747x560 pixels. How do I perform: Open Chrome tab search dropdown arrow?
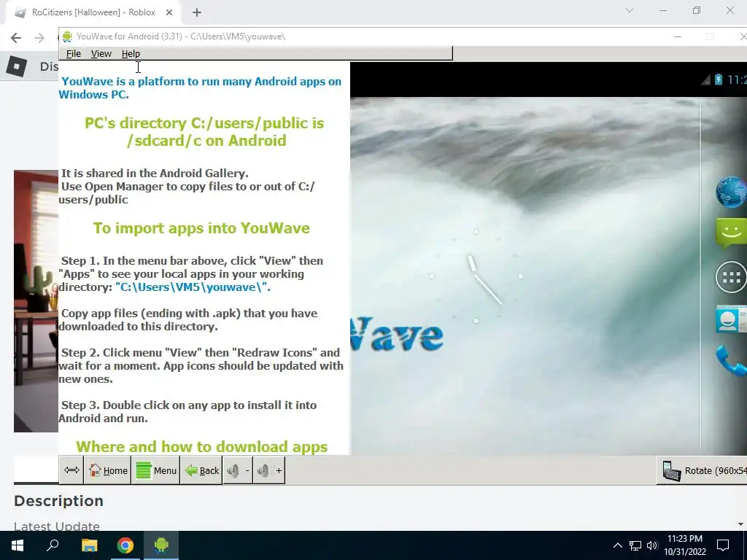click(630, 10)
